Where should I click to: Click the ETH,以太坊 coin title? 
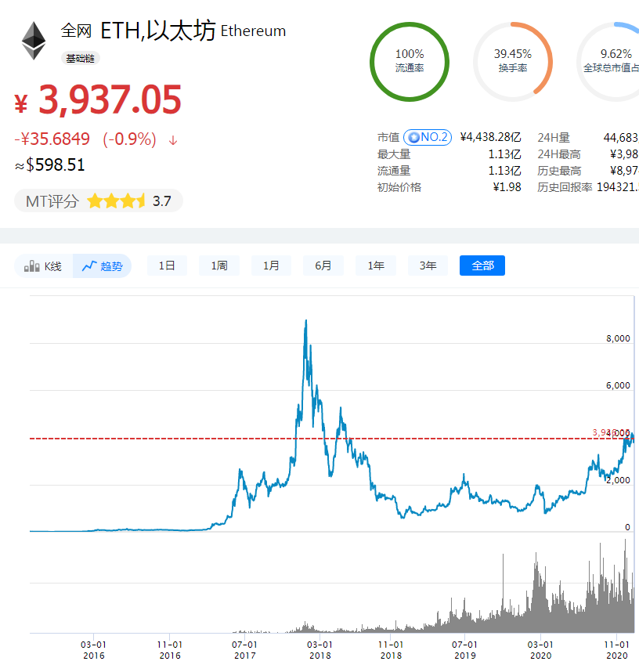click(157, 31)
